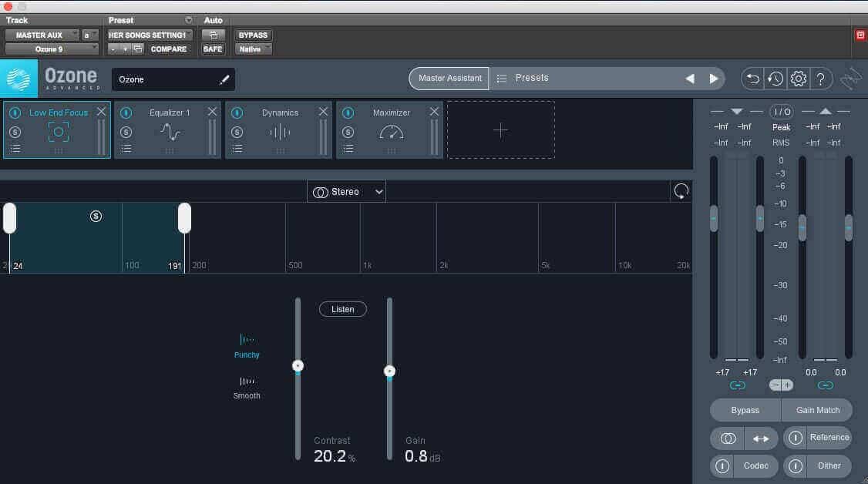The height and width of the screenshot is (484, 868).
Task: Solo the Maximizer module
Action: [x=348, y=133]
